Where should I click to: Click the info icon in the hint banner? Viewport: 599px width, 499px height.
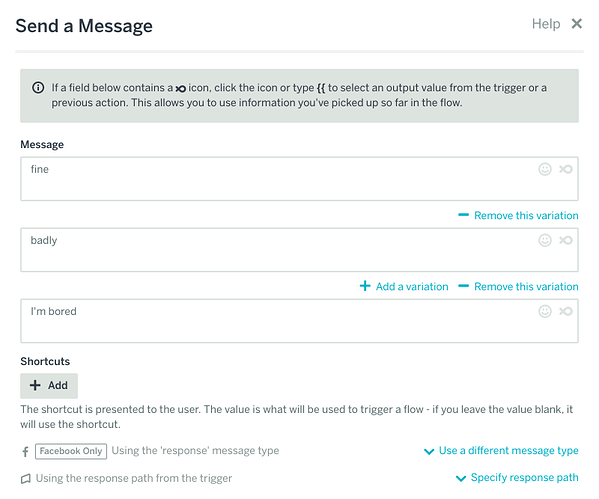(38, 88)
